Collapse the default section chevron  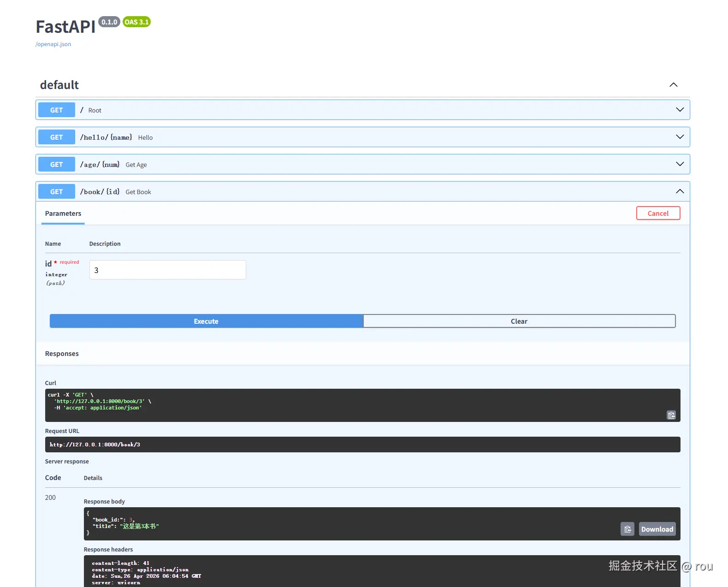coord(673,85)
